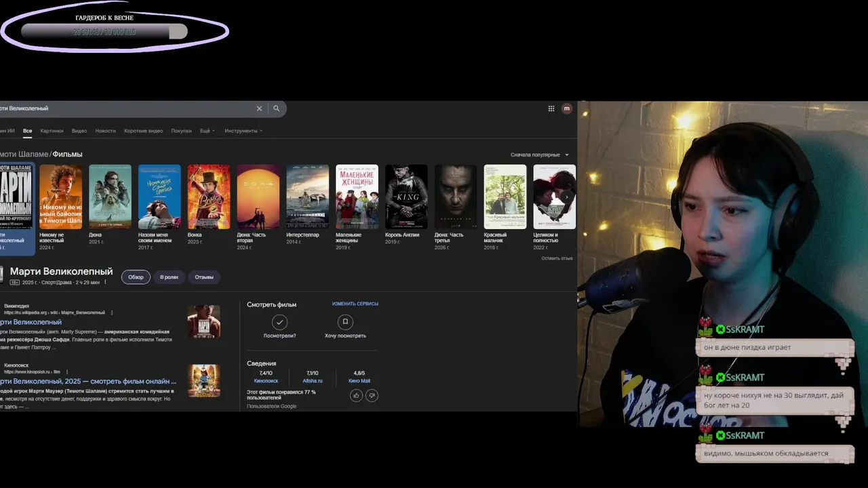The height and width of the screenshot is (488, 868).
Task: Switch to the Видео tab
Action: point(79,131)
